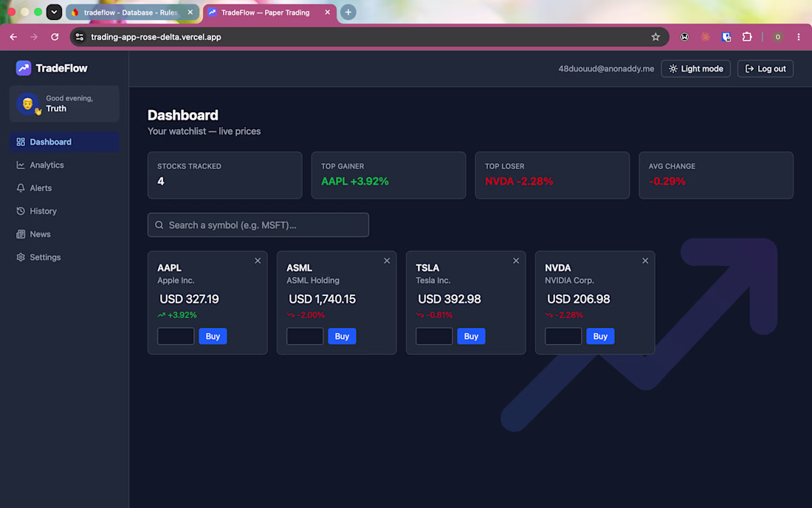Open trade History page

[64, 210]
